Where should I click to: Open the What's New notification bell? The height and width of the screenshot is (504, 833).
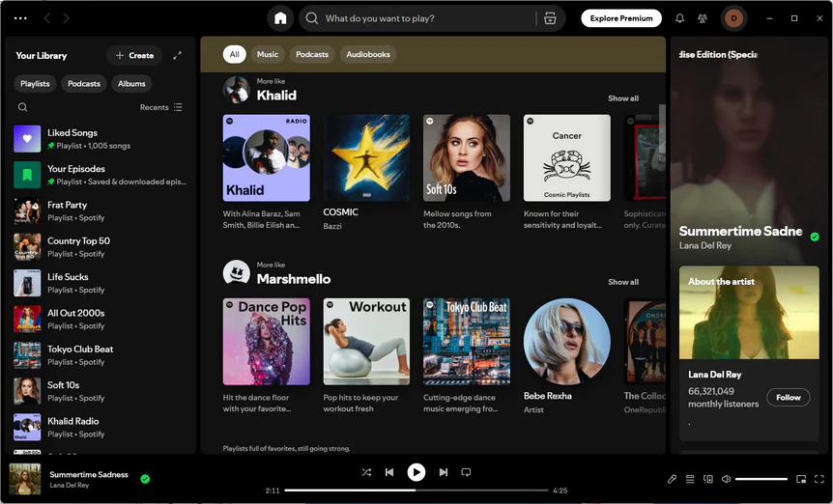679,18
